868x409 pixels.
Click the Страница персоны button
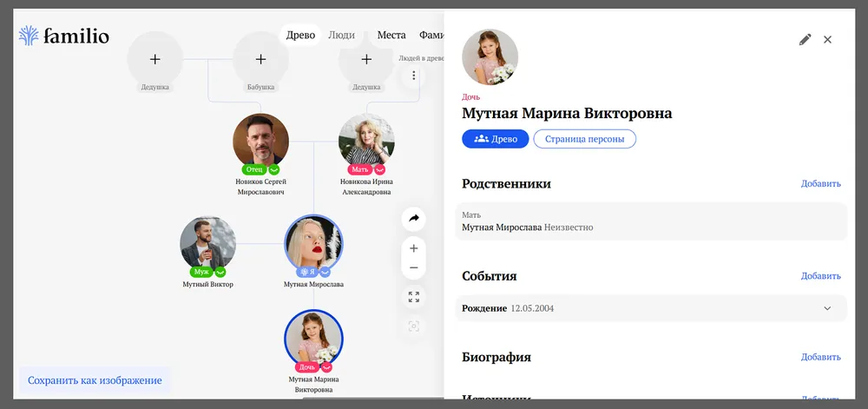pyautogui.click(x=584, y=139)
